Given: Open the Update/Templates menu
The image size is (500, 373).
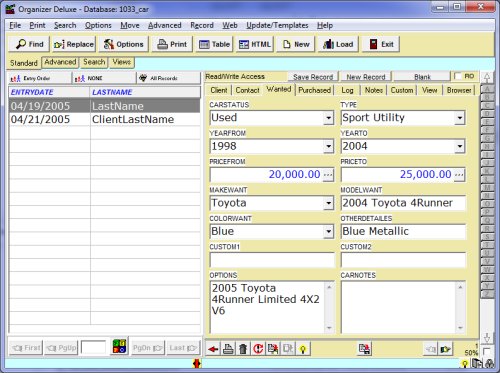Looking at the screenshot, I should (277, 25).
